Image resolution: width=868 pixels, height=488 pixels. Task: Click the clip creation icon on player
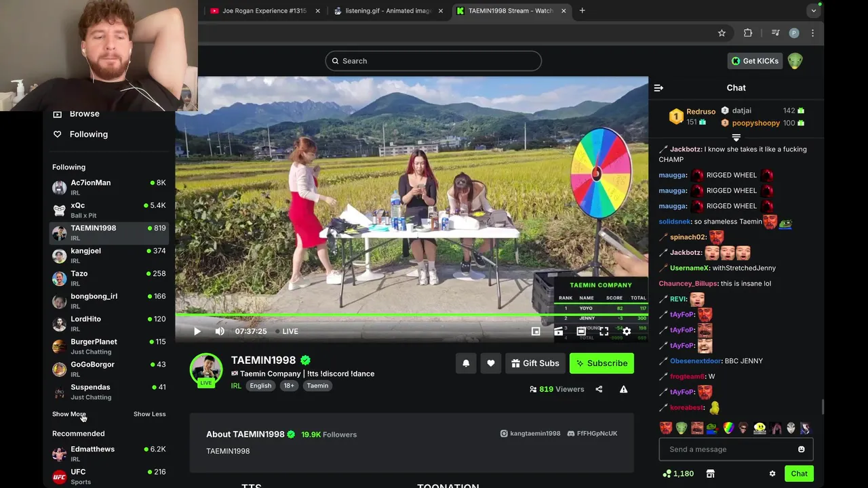coord(558,331)
